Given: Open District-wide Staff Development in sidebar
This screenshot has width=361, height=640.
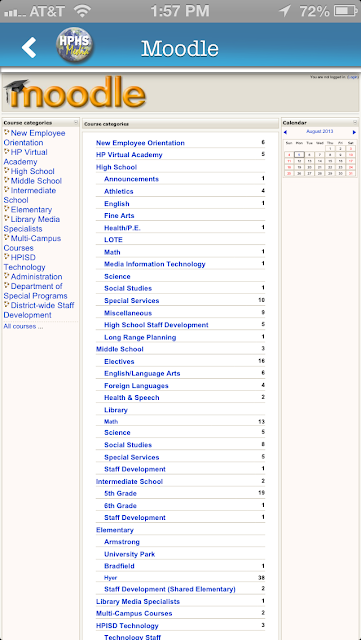Looking at the screenshot, I should tap(39, 310).
